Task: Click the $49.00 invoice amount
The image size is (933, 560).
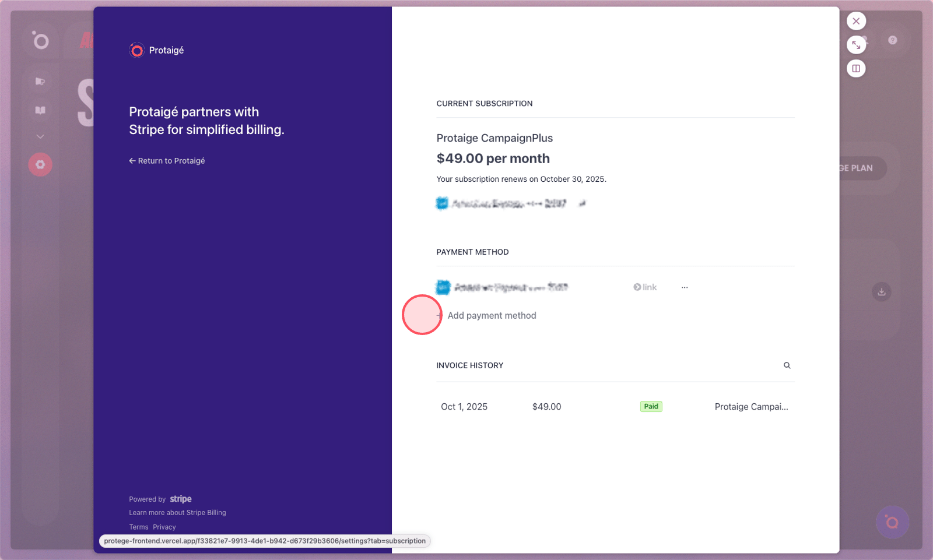Action: (547, 407)
